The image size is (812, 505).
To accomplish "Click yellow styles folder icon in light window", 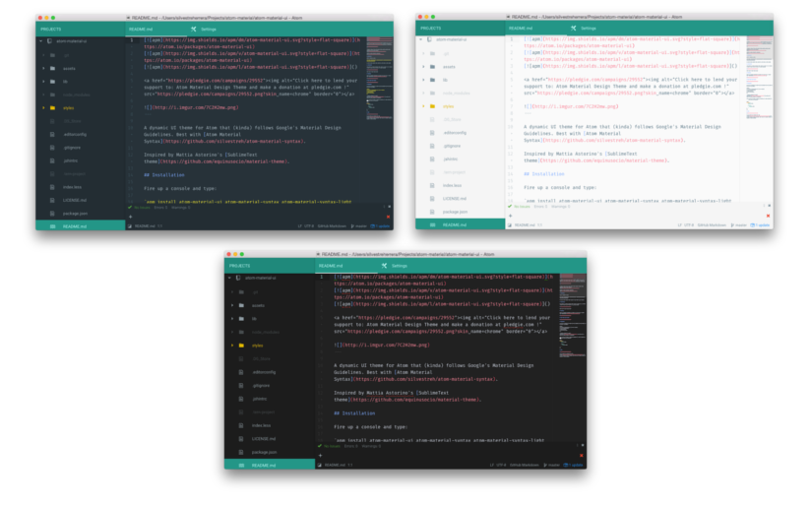I will click(x=432, y=106).
